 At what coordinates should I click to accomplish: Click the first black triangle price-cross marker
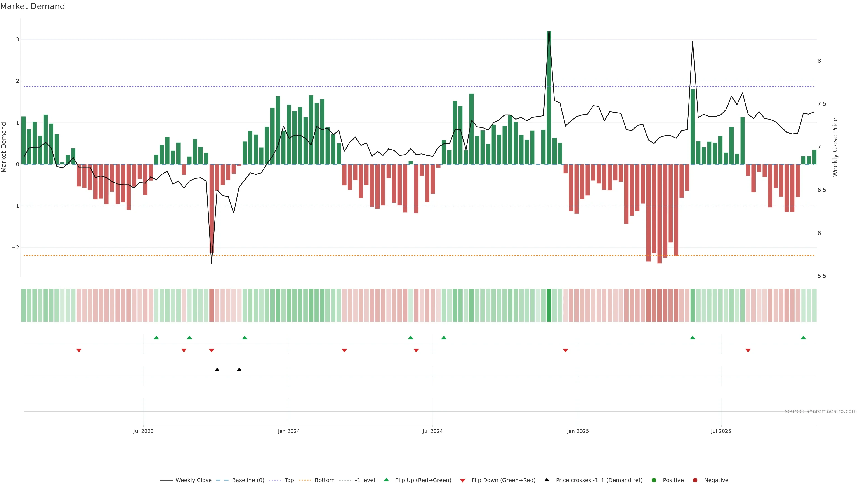[217, 370]
